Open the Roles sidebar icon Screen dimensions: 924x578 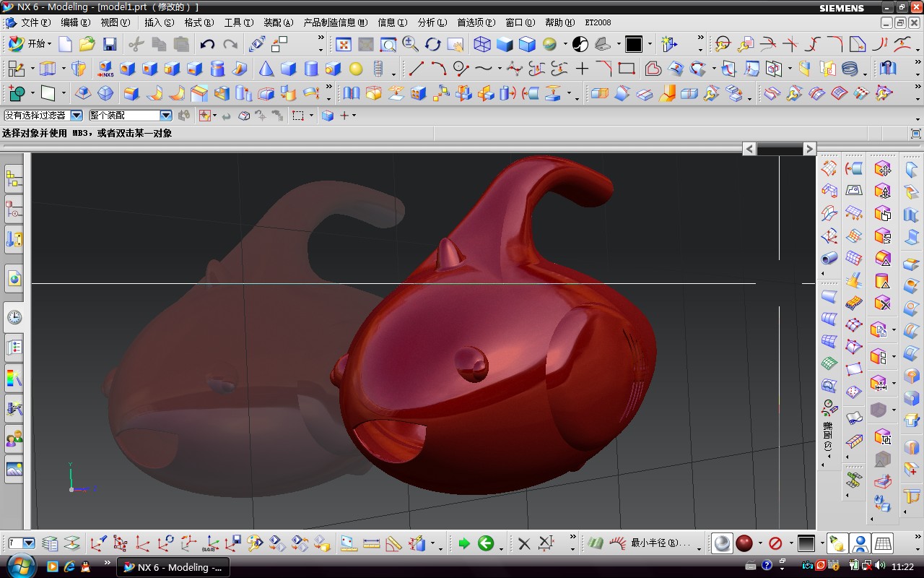coord(14,439)
